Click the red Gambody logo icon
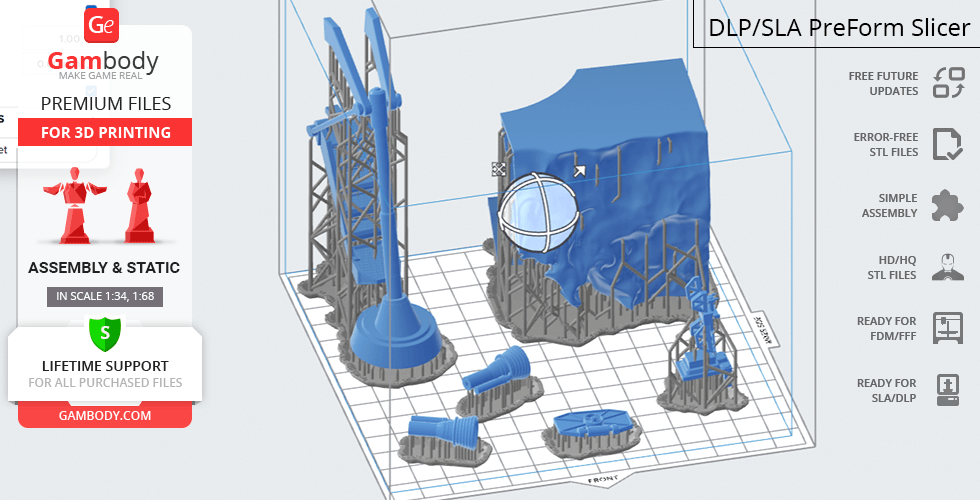 (101, 25)
